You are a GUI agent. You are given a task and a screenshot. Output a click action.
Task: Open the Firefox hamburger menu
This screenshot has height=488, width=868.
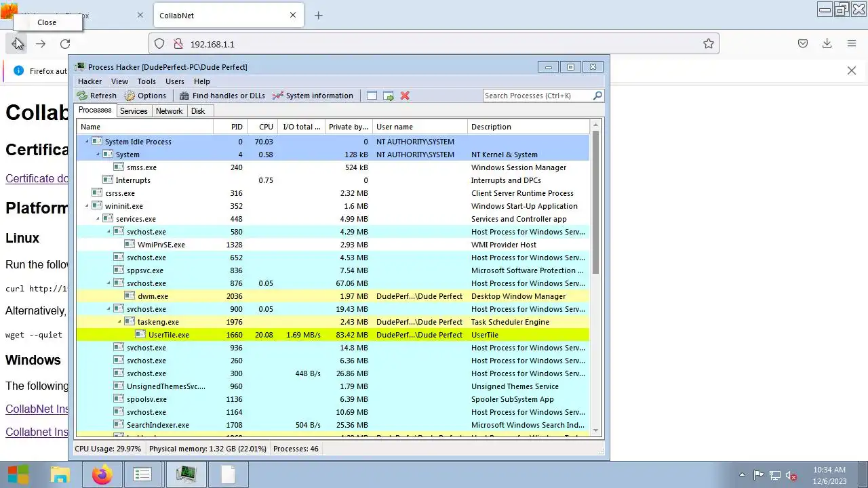[x=852, y=44]
